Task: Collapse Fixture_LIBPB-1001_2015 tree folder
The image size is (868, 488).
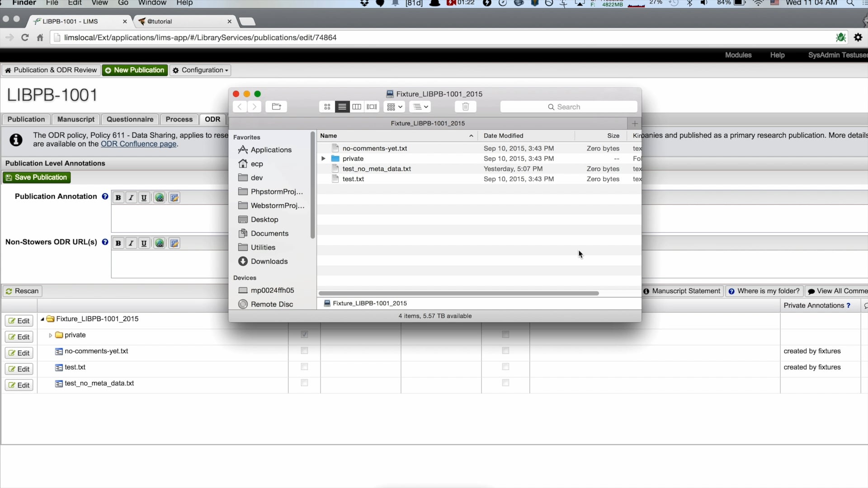Action: coord(42,319)
